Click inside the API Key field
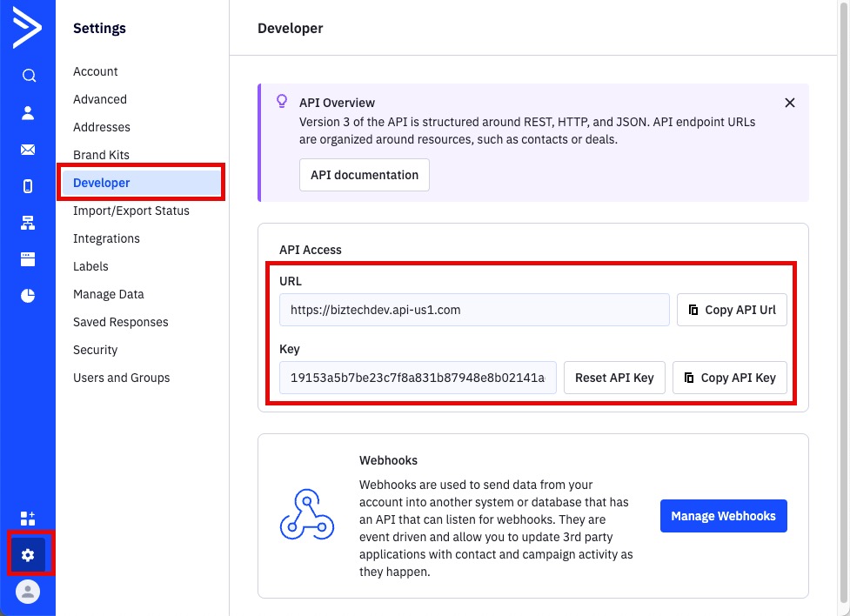Screen dimensions: 850x616 [418, 378]
